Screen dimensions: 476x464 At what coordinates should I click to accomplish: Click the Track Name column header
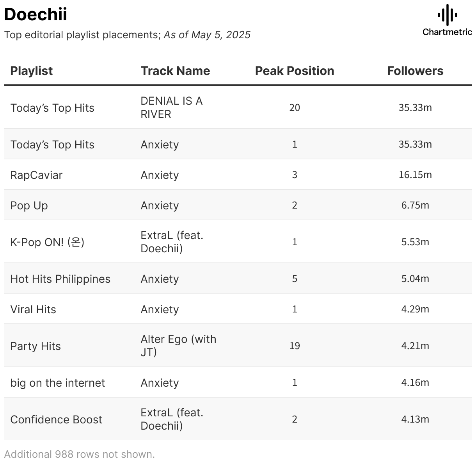175,71
